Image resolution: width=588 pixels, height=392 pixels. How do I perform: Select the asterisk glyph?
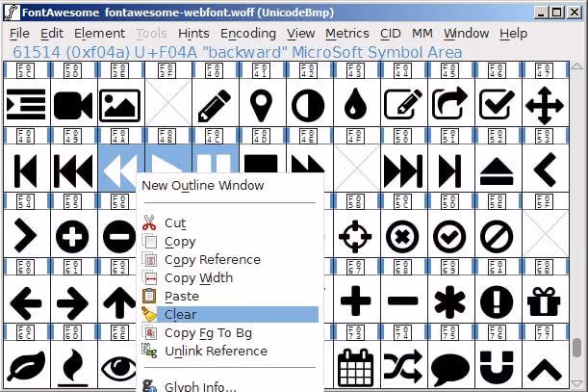[x=449, y=302]
